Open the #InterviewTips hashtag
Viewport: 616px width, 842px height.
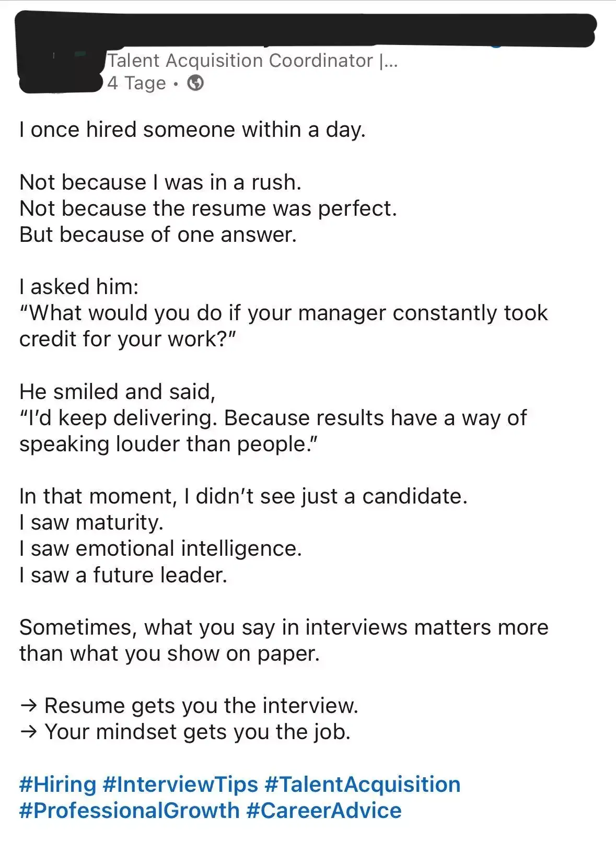(180, 785)
